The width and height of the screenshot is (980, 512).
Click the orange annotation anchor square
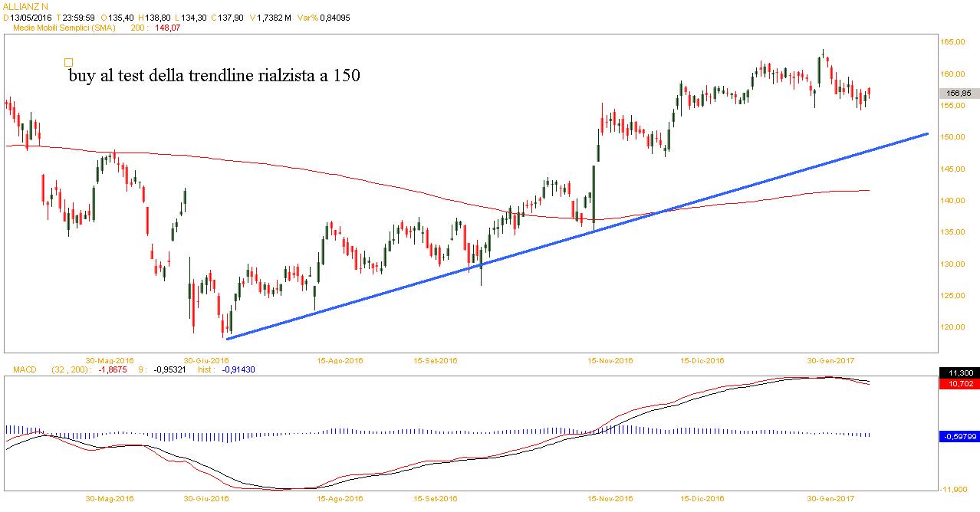pyautogui.click(x=69, y=63)
